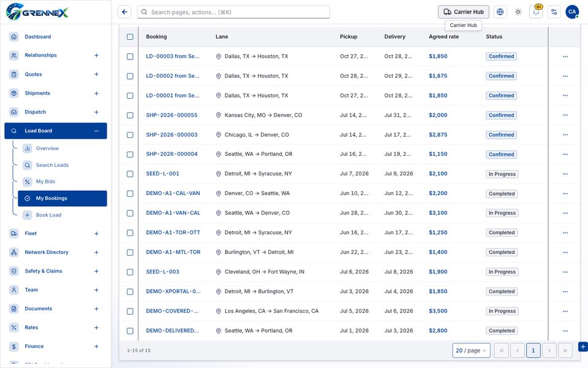Select the DEMO-A1-MTL-TOR row checkbox
Screen dimensions: 588x368
point(130,252)
